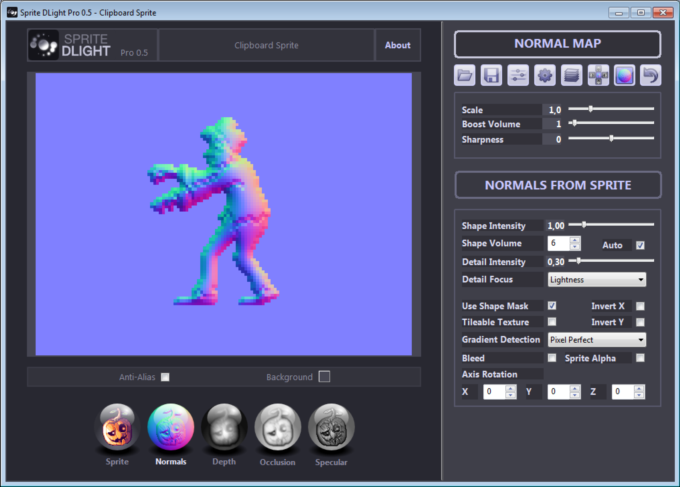This screenshot has width=680, height=487.
Task: Decrease Shape Volume with down arrow
Action: click(575, 247)
